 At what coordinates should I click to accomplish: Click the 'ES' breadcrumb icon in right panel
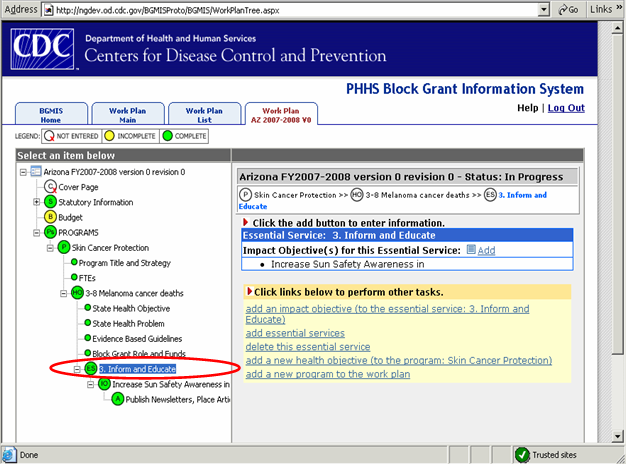490,194
